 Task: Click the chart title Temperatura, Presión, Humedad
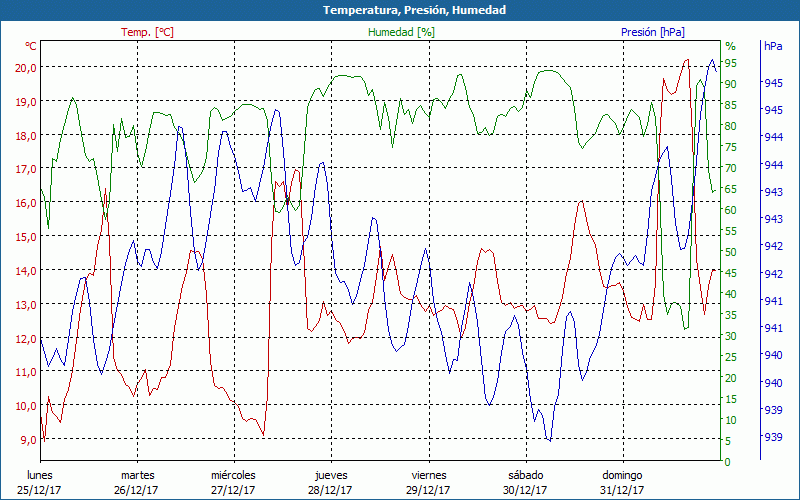400,10
